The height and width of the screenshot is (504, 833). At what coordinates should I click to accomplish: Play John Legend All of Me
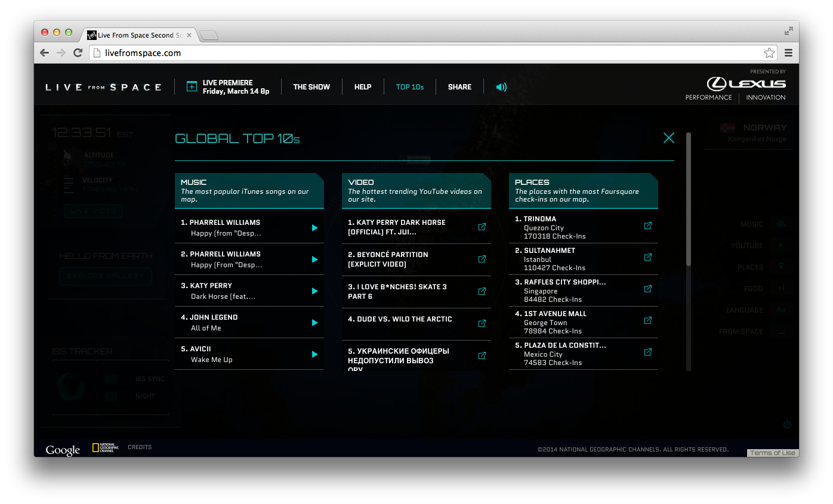314,323
